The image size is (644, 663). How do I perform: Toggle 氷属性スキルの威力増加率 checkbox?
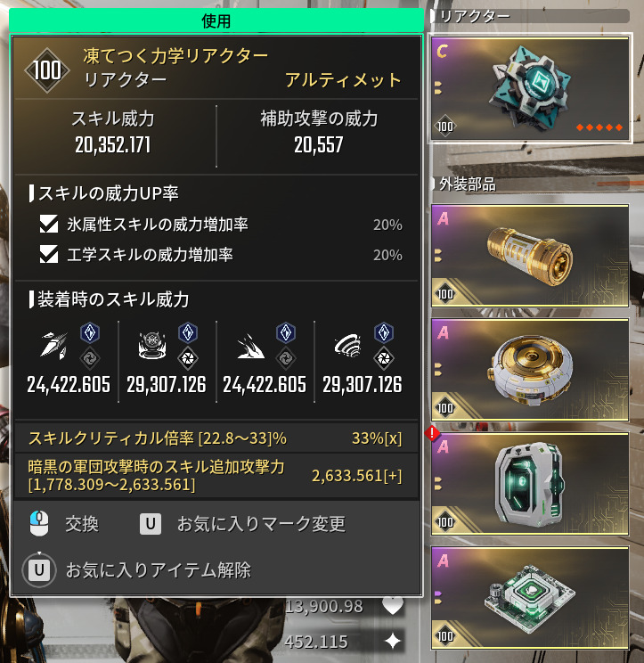[x=49, y=224]
